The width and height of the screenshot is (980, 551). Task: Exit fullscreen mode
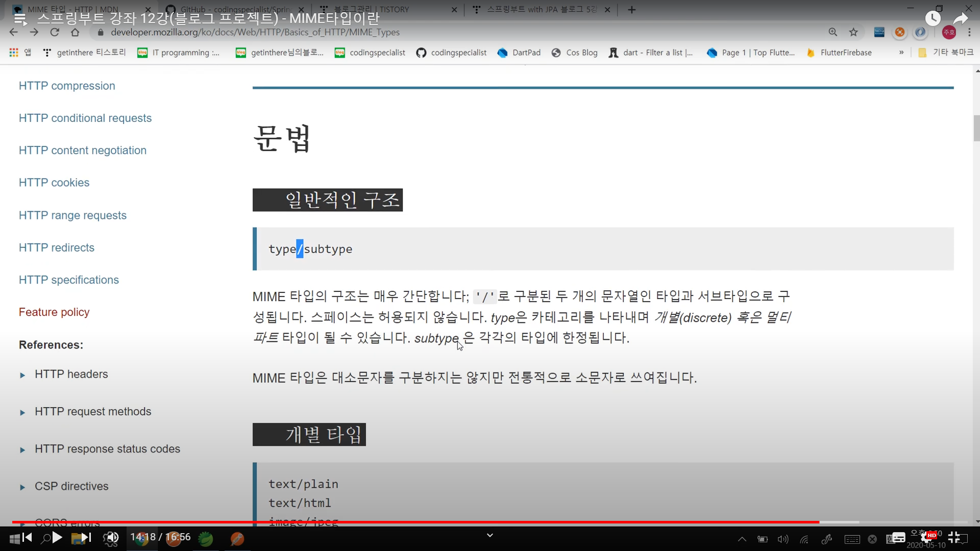click(954, 537)
